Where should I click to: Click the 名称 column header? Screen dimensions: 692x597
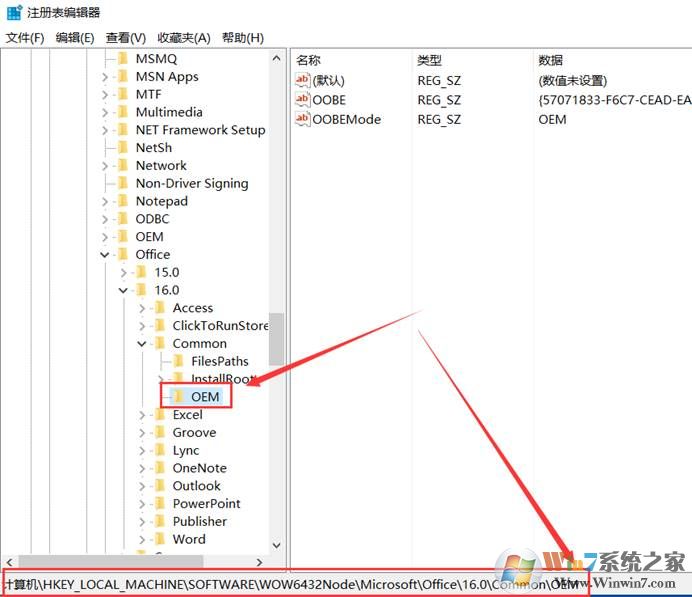[x=308, y=60]
